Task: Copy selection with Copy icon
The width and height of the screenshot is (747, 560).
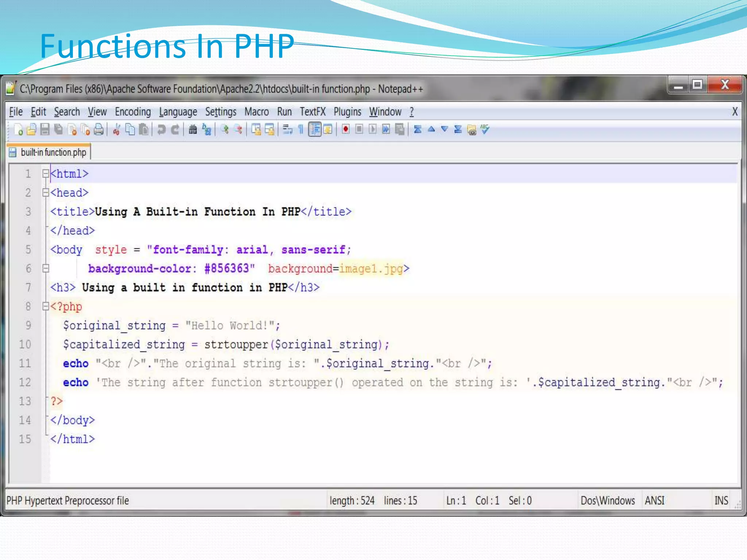Action: click(130, 129)
